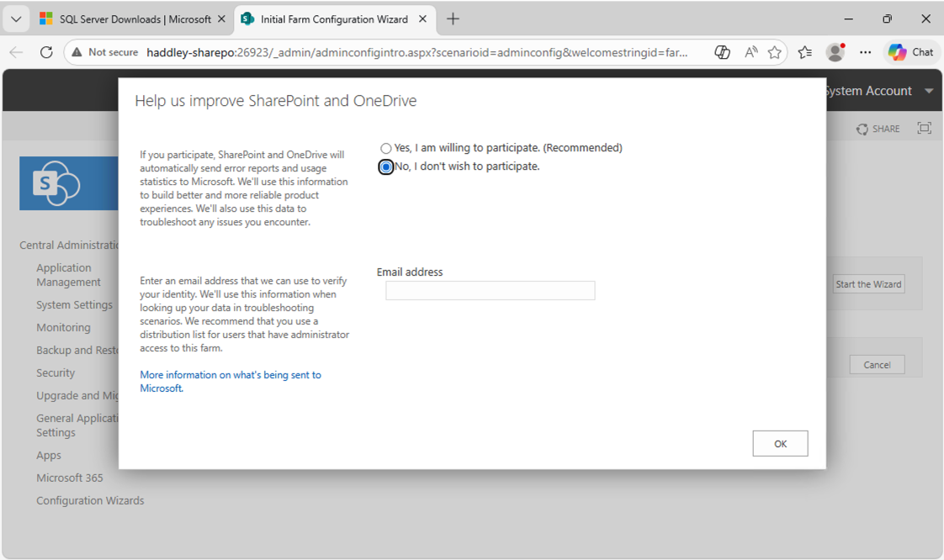This screenshot has width=944, height=560.
Task: Expand the System Account dropdown arrow
Action: 929,91
